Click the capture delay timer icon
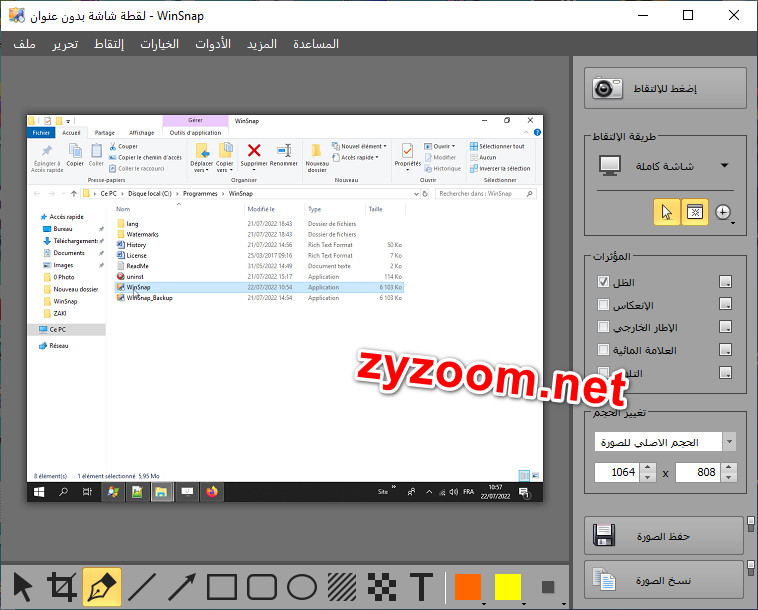This screenshot has height=610, width=758. click(x=723, y=212)
